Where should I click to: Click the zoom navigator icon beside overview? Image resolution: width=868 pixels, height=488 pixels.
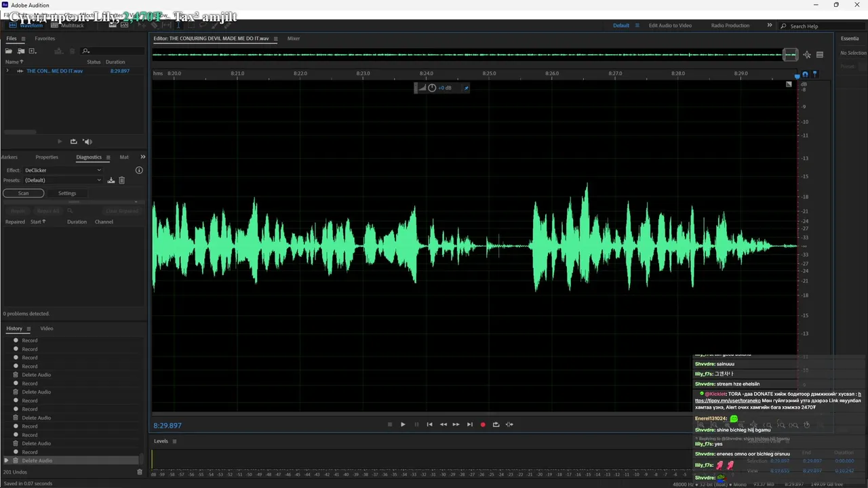(x=807, y=55)
